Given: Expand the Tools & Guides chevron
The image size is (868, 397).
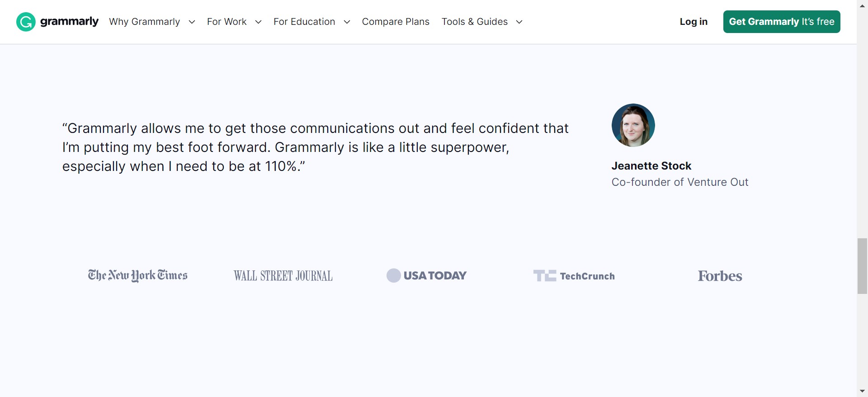Looking at the screenshot, I should click(x=519, y=22).
